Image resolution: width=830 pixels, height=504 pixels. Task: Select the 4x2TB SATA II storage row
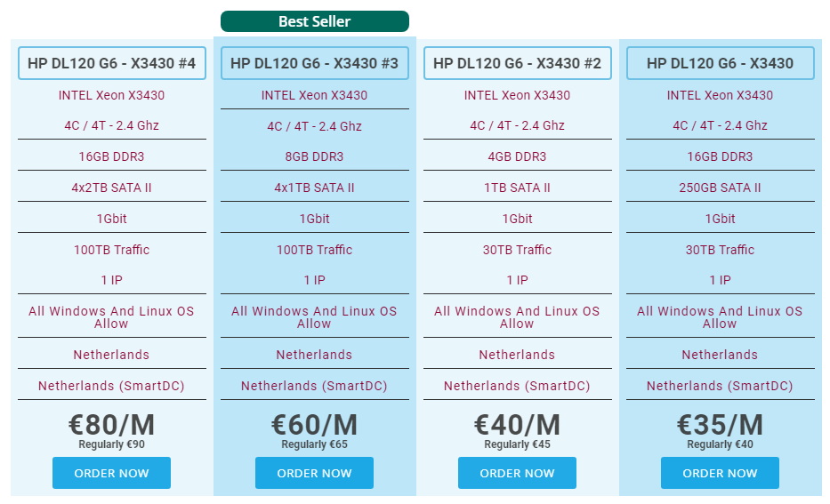click(111, 188)
